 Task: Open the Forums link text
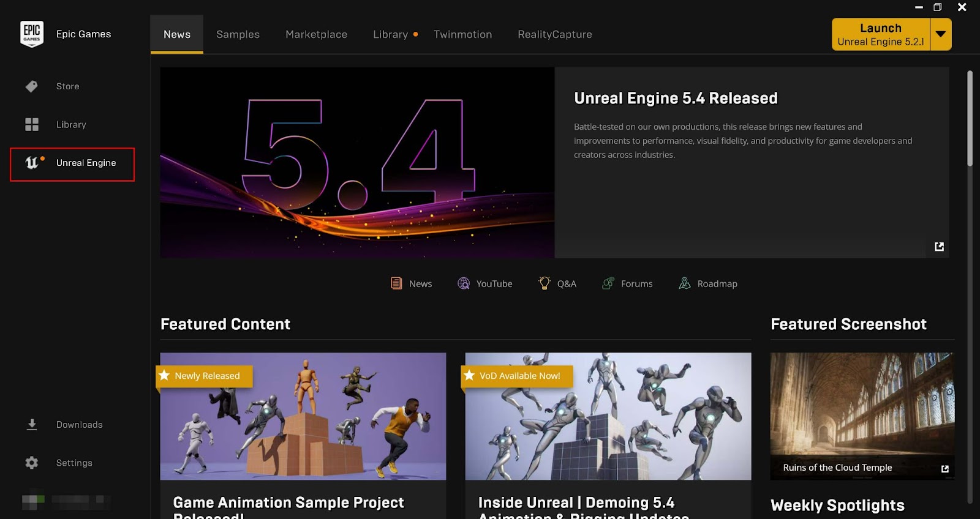tap(636, 283)
